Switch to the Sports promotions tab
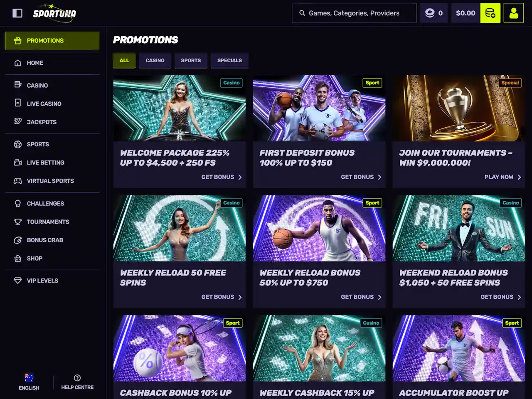This screenshot has width=532, height=399. pyautogui.click(x=191, y=60)
